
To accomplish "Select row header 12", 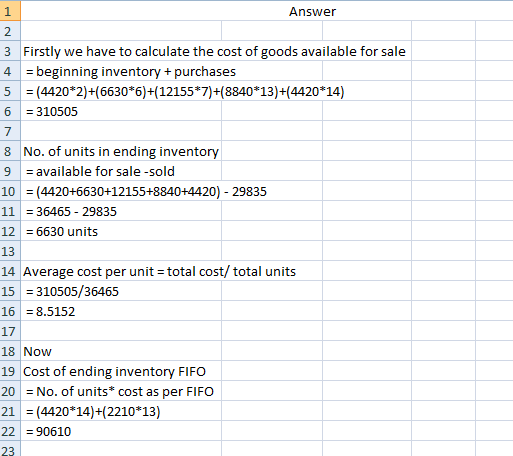I will [10, 231].
